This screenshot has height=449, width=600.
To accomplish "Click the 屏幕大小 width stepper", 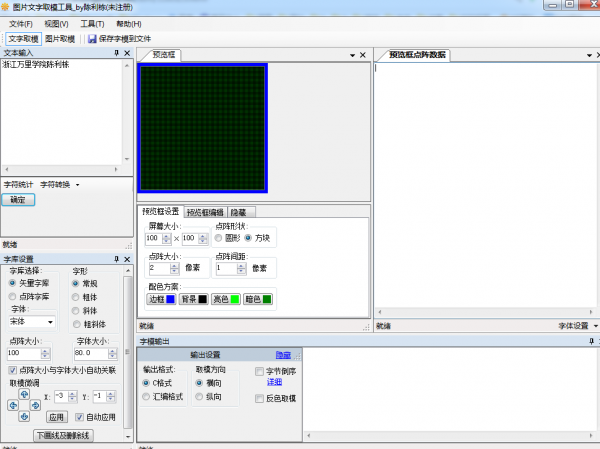I will point(166,238).
